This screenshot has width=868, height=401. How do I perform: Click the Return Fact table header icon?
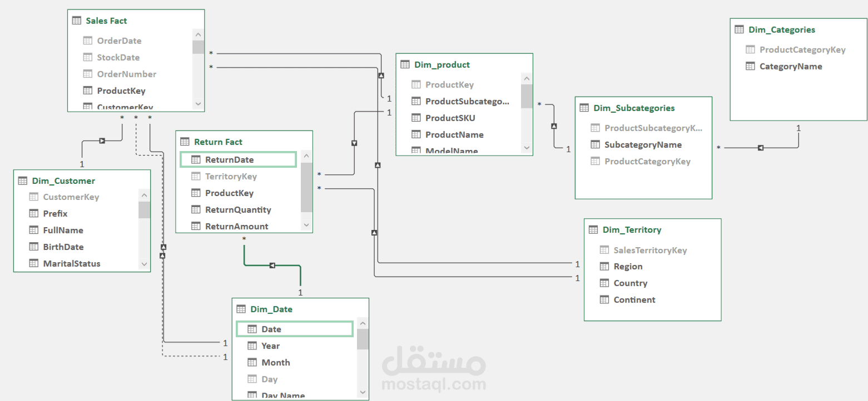coord(185,142)
